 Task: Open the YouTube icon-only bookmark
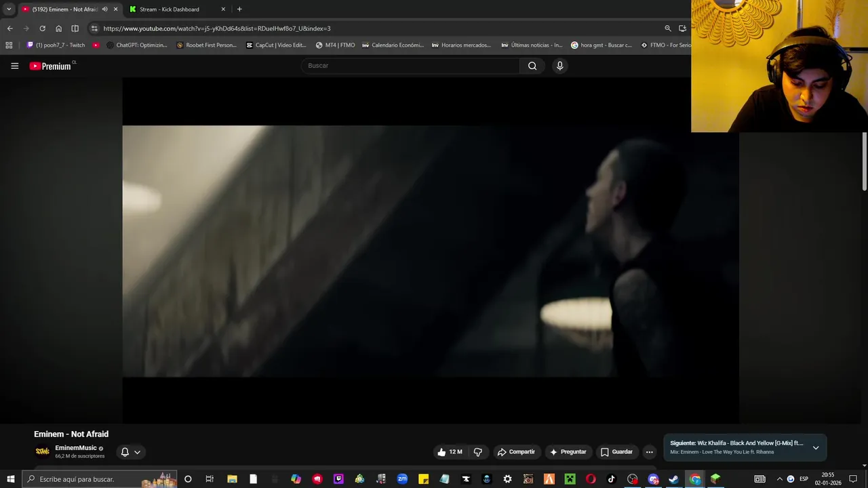click(96, 45)
